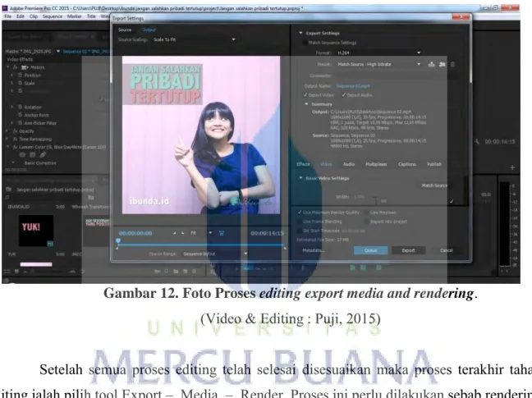The image size is (532, 398).
Task: Click the Export button
Action: 409,250
